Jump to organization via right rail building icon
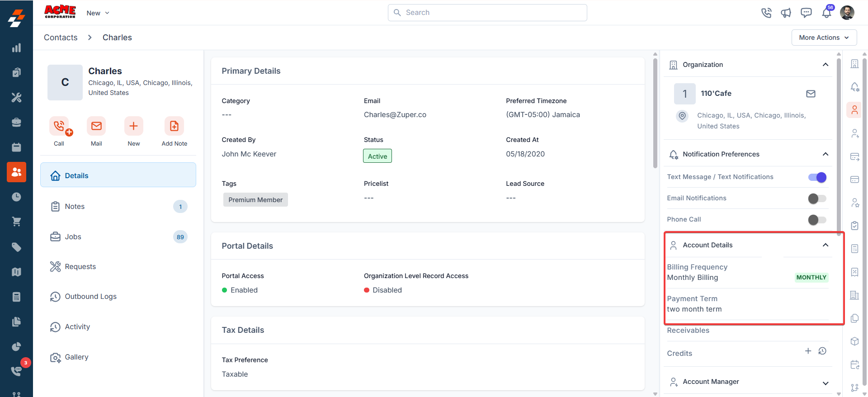Viewport: 868px width, 397px height. 854,64
